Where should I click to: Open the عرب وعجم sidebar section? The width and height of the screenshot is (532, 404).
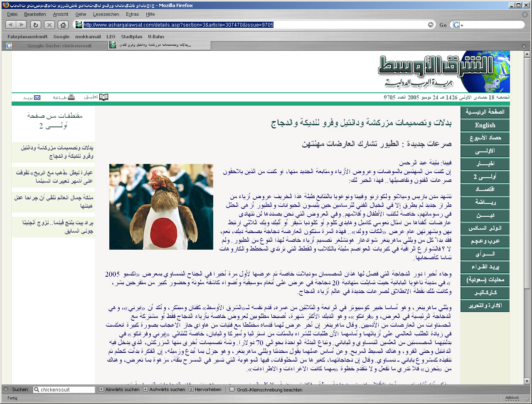click(x=485, y=241)
